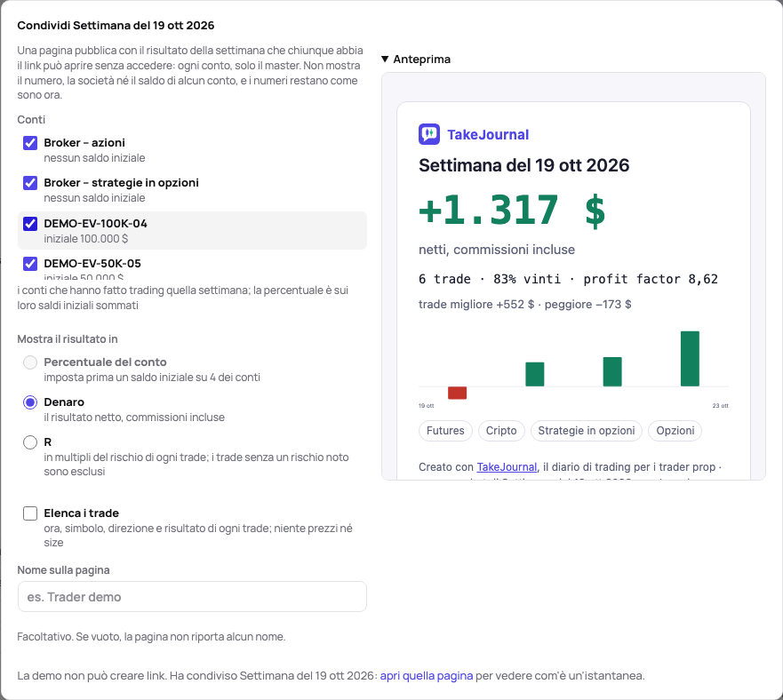Click the 'trade migliore +552 $' line

coord(525,304)
